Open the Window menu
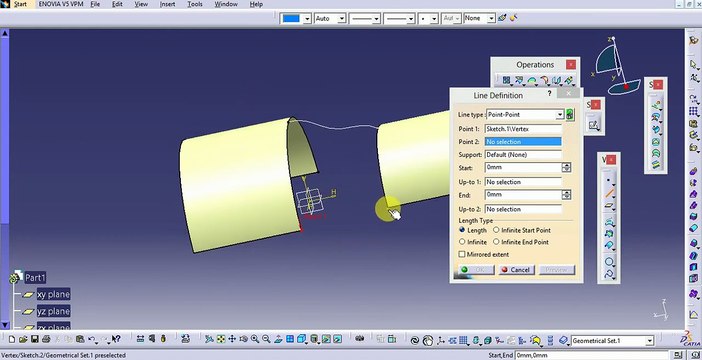This screenshot has width=702, height=360. pos(226,4)
